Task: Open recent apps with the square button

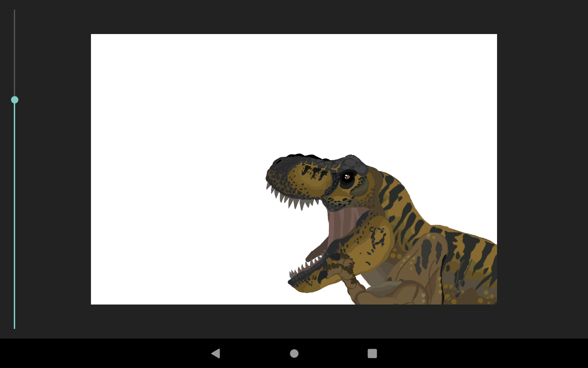Action: pos(372,353)
